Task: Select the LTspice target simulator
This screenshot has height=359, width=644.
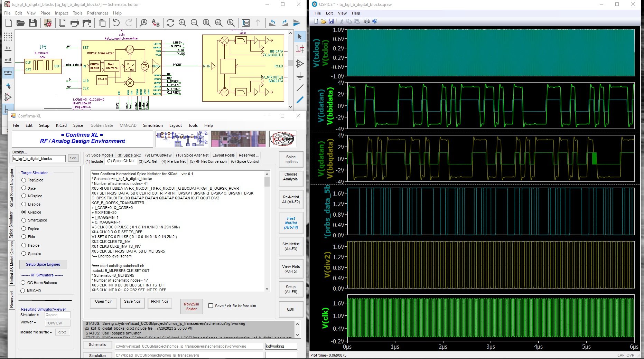Action: coord(24,204)
